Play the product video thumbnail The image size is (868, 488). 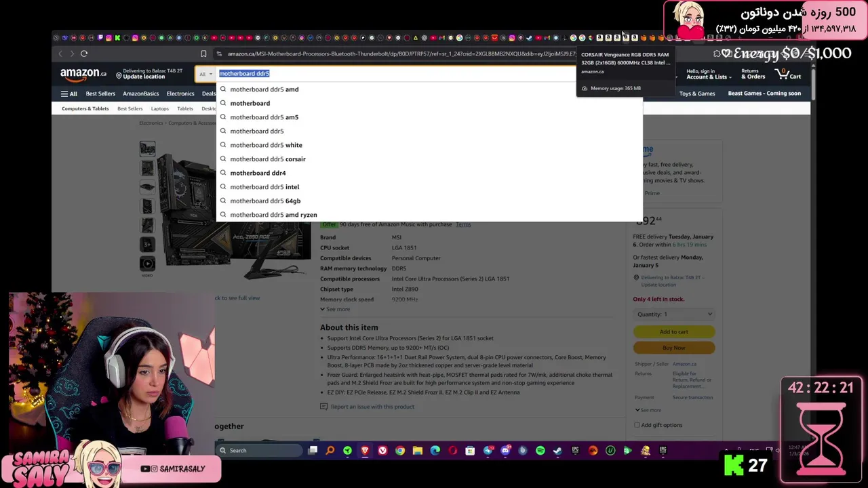147,264
